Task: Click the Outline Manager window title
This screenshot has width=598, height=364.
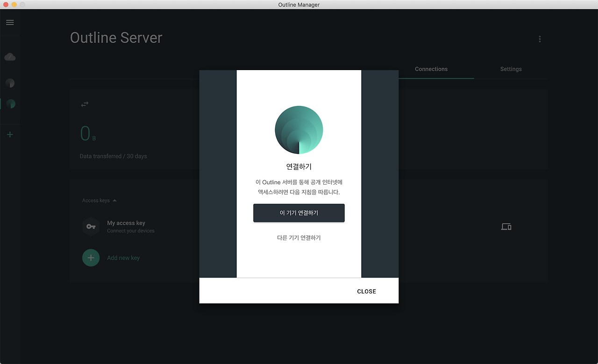Action: pos(299,5)
